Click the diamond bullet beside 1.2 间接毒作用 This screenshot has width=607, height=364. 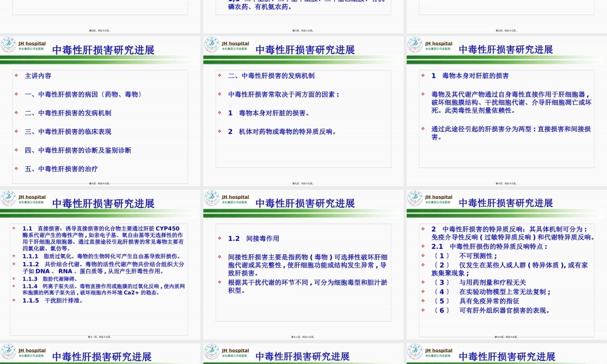[x=219, y=238]
